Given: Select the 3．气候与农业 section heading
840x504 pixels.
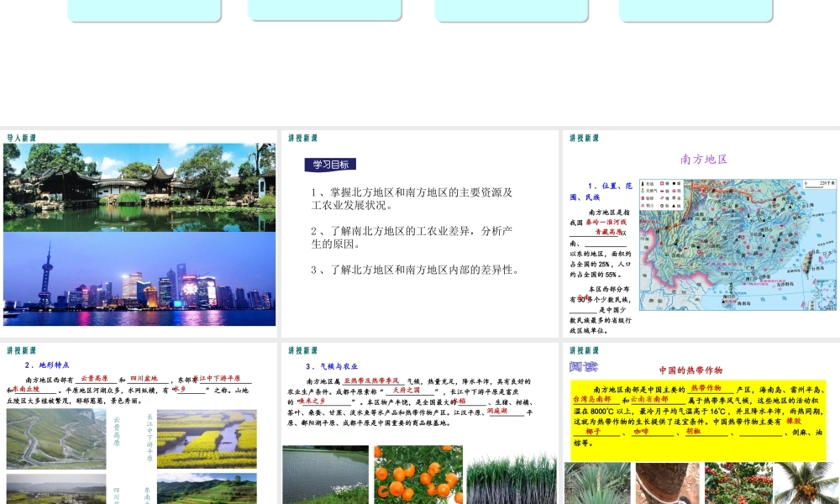Looking at the screenshot, I should pyautogui.click(x=332, y=366).
